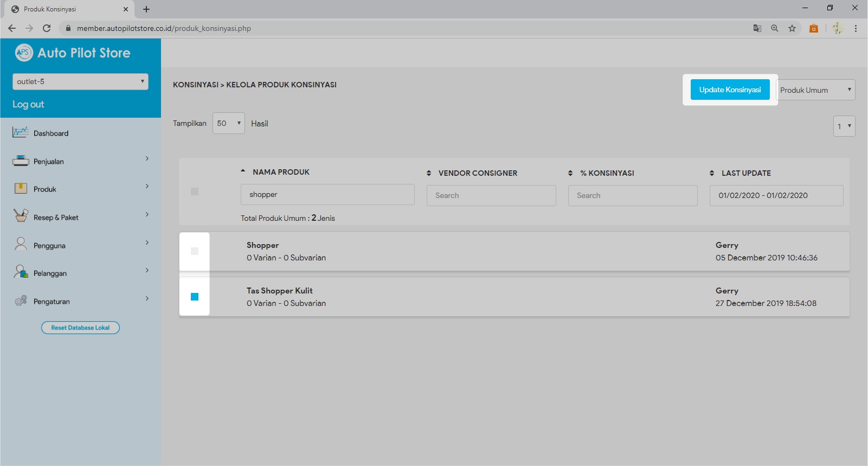Uncheck the Tas Shopper Kulit checkbox

[x=195, y=297]
